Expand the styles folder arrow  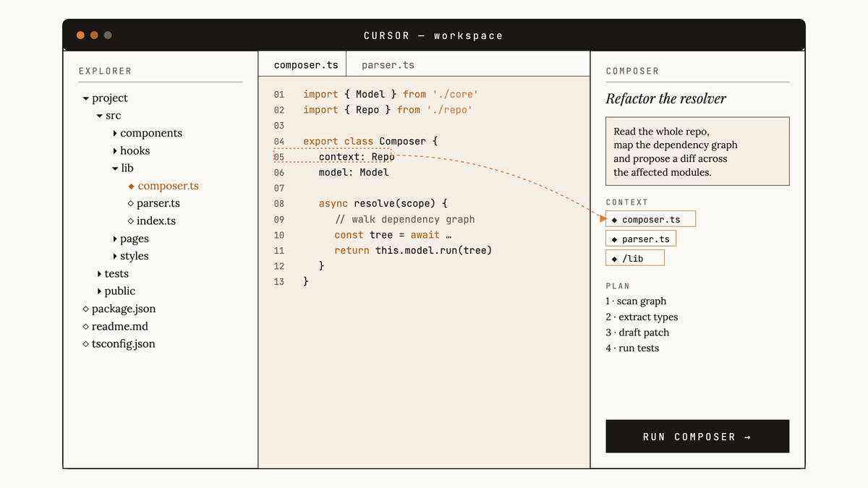click(115, 256)
